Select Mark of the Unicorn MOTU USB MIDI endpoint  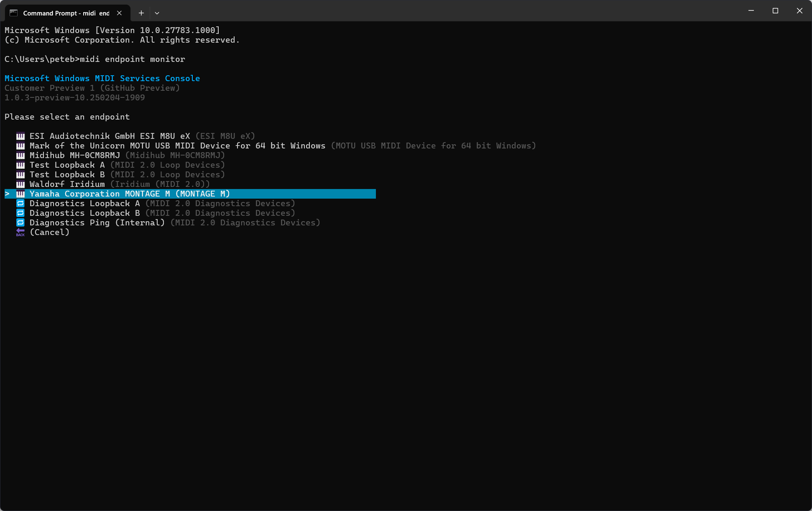click(283, 146)
